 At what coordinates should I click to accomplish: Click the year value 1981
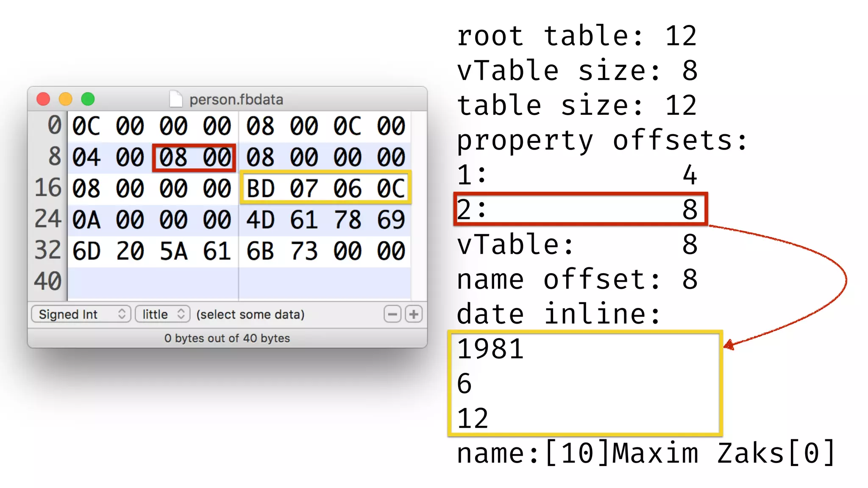pyautogui.click(x=490, y=349)
